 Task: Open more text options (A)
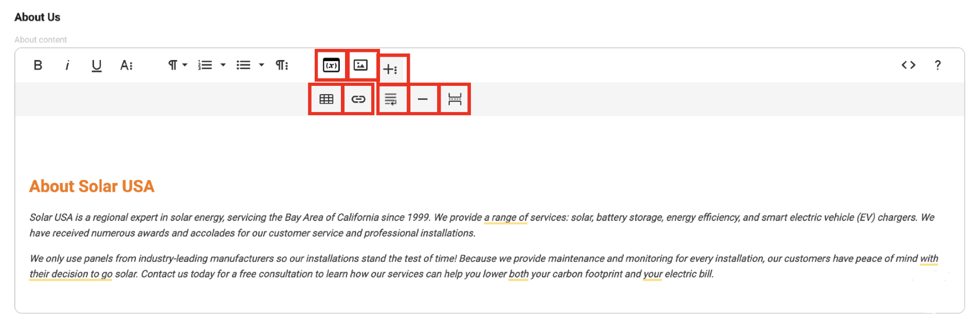(x=126, y=65)
